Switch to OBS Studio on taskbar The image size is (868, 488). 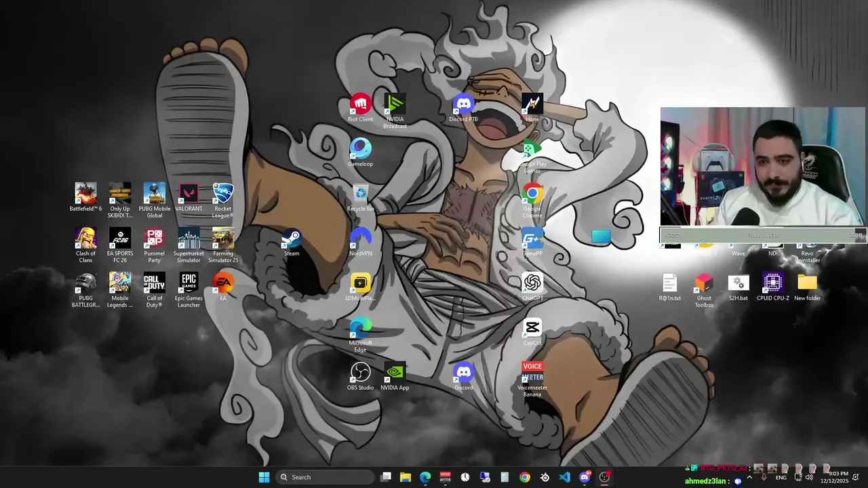tap(604, 477)
